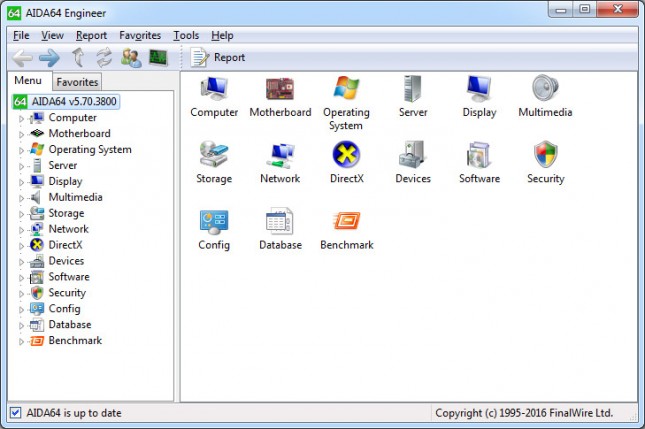Expand the Software tree node arrow
Image resolution: width=645 pixels, height=429 pixels.
(x=21, y=278)
